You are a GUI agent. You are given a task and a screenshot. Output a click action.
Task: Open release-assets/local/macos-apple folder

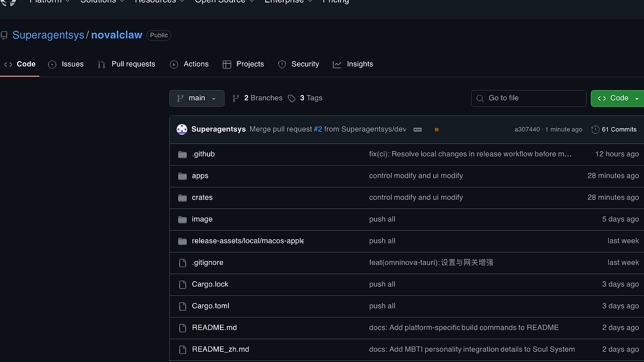click(x=248, y=241)
